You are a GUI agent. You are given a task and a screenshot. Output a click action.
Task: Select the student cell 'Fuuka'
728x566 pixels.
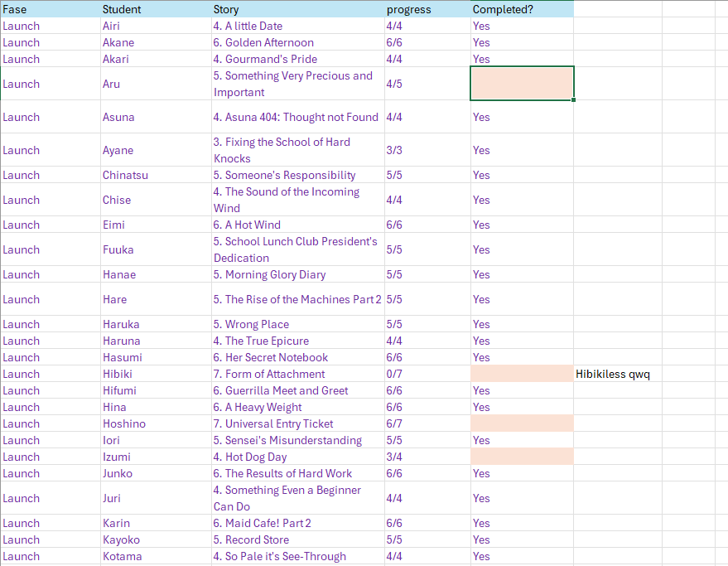coord(156,249)
